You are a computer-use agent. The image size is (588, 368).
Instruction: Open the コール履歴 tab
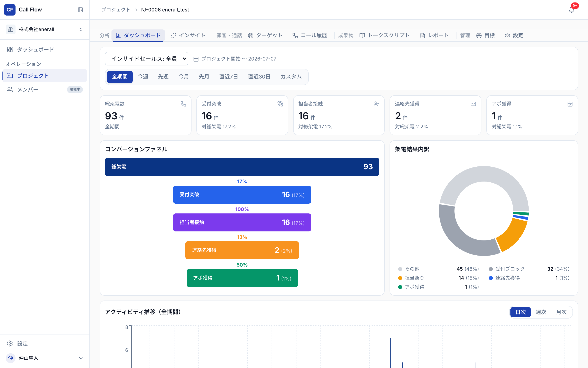pos(310,35)
